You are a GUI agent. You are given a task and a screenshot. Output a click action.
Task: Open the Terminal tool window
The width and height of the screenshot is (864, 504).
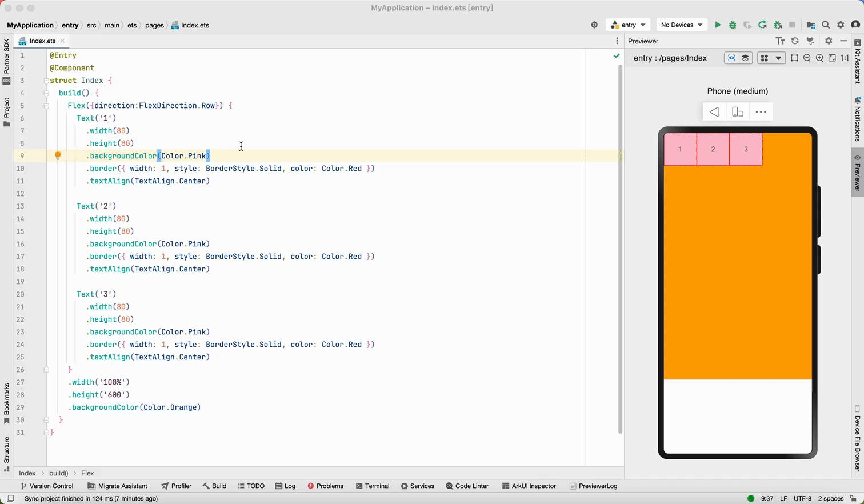point(372,486)
